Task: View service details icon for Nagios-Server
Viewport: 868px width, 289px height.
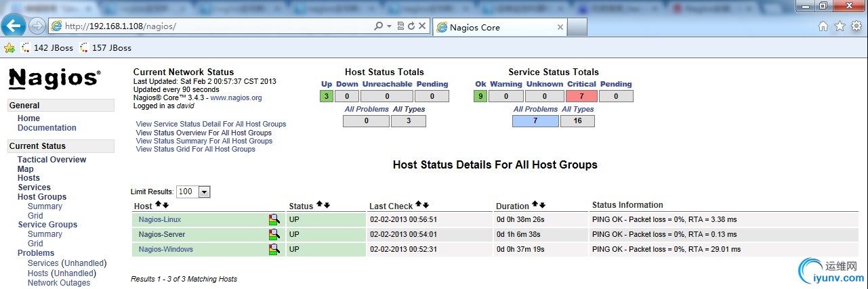Action: [274, 234]
